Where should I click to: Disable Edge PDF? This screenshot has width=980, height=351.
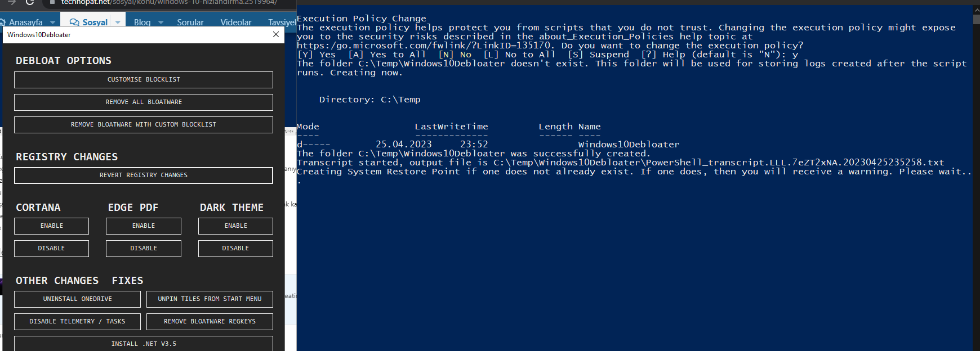point(144,248)
